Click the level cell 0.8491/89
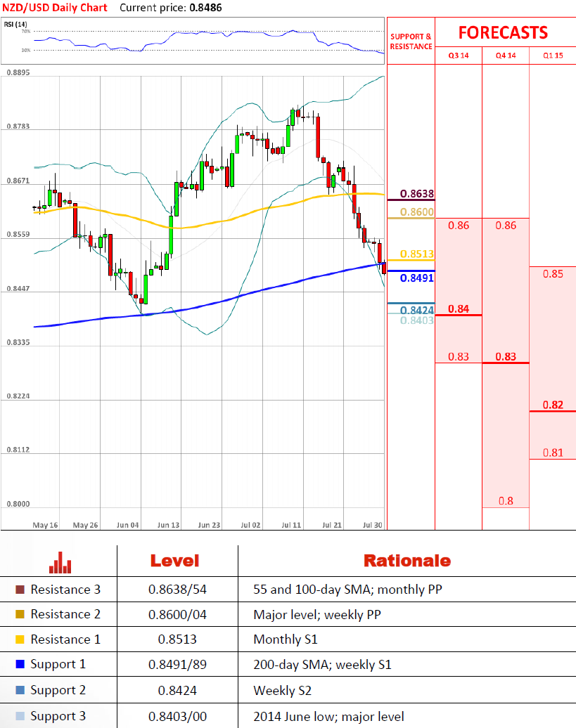This screenshot has height=728, width=576. pyautogui.click(x=177, y=664)
